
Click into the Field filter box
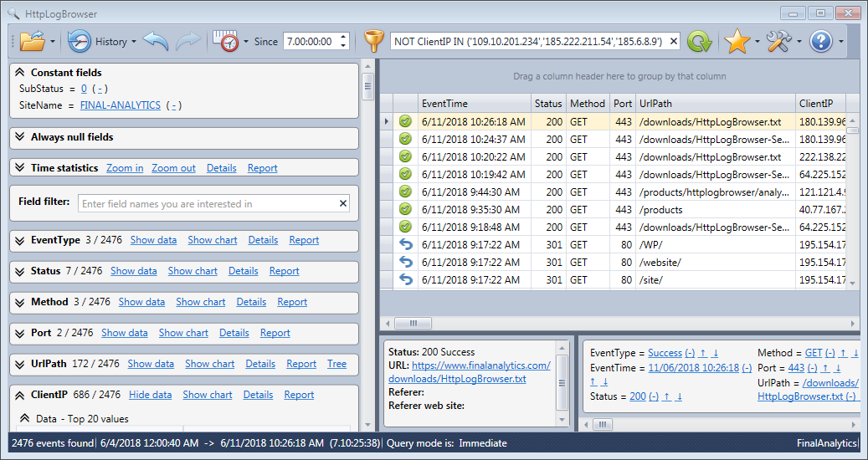coord(207,203)
